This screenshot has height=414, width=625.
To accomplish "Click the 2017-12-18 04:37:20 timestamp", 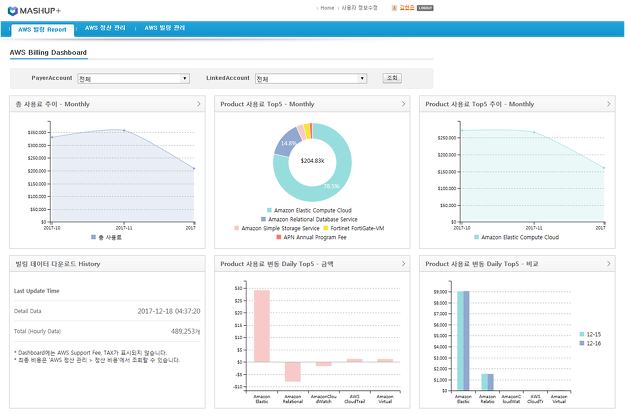I will coord(169,311).
